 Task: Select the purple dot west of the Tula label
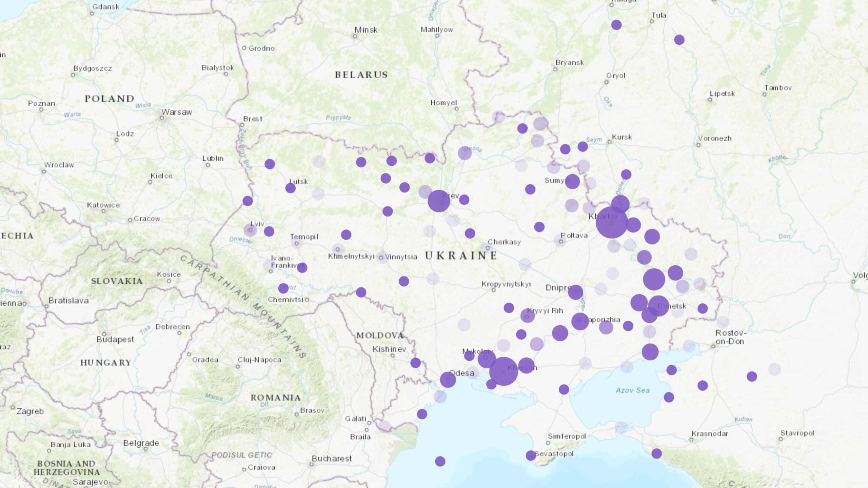click(616, 25)
